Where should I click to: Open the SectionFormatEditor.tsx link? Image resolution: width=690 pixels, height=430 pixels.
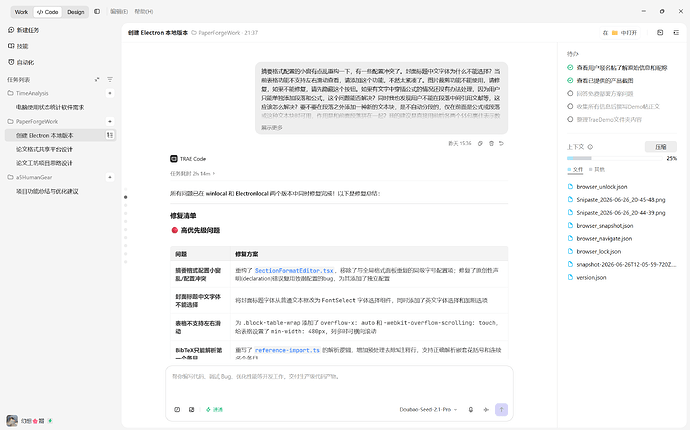pyautogui.click(x=294, y=271)
